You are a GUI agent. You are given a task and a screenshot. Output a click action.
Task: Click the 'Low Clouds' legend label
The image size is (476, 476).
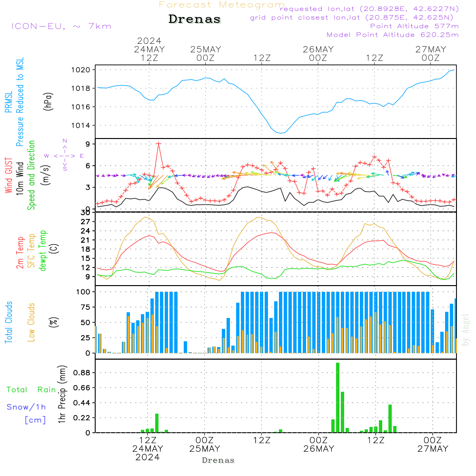(x=31, y=322)
